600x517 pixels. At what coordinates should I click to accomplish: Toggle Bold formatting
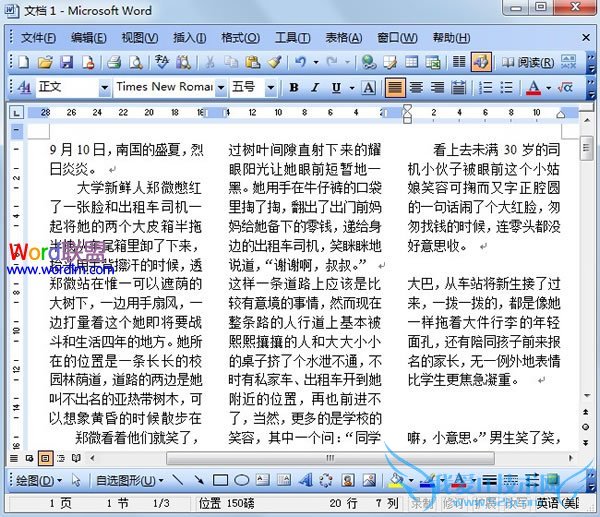click(294, 88)
